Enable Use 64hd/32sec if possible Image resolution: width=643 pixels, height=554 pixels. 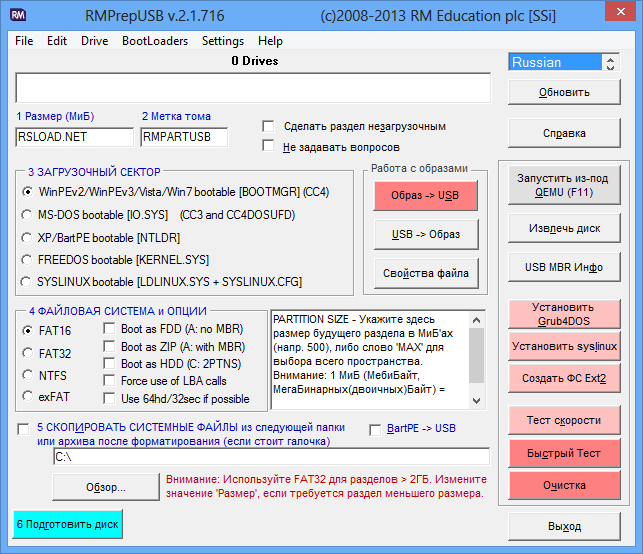(109, 398)
